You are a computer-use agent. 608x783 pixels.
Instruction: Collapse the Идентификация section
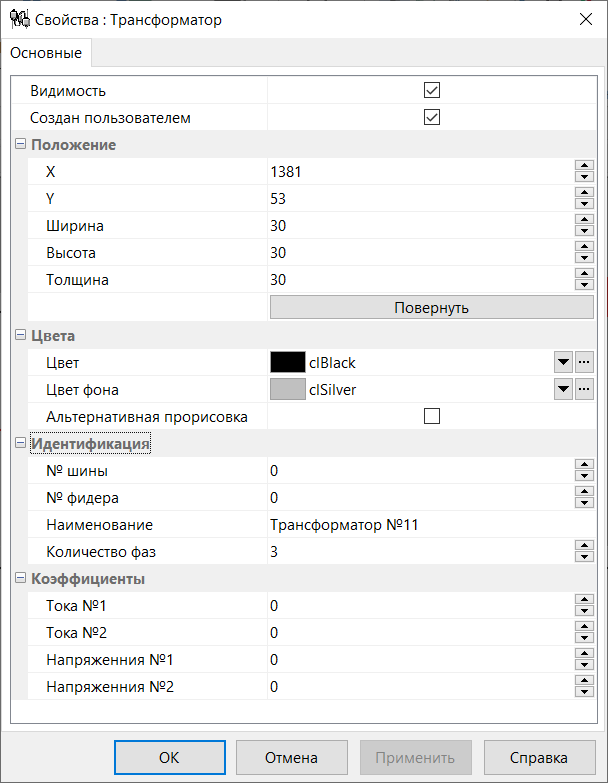click(x=20, y=443)
